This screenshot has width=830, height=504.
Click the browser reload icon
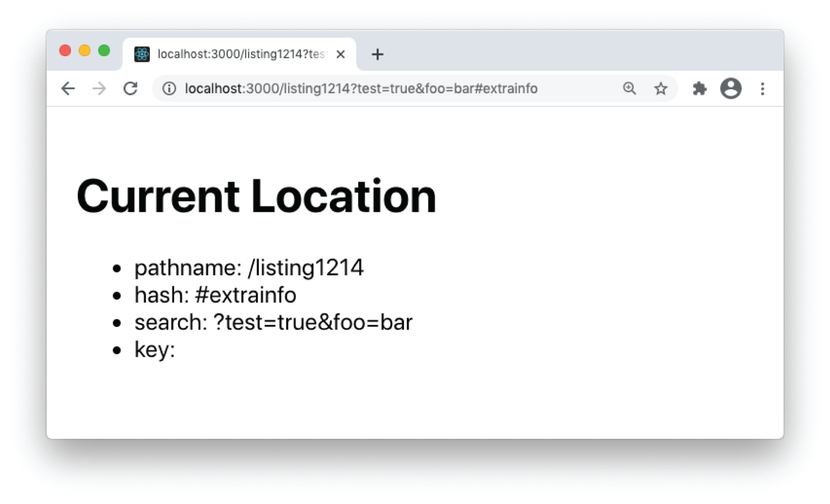(x=130, y=88)
